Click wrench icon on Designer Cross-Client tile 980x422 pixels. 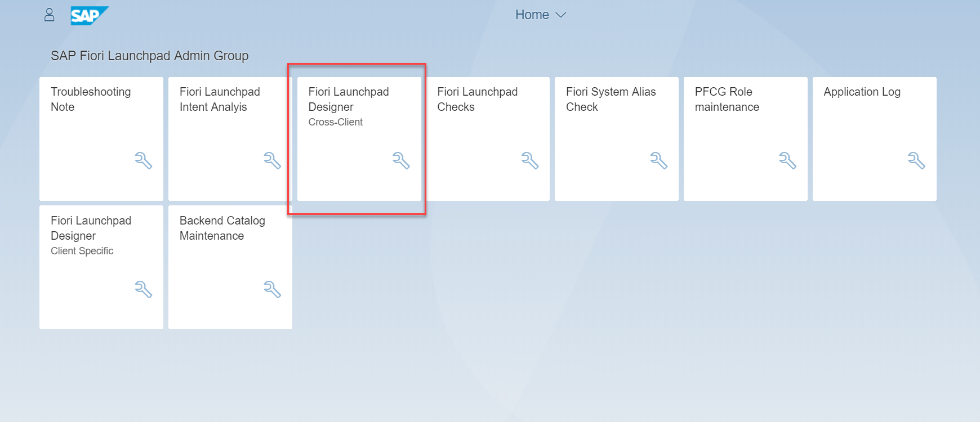pyautogui.click(x=401, y=160)
